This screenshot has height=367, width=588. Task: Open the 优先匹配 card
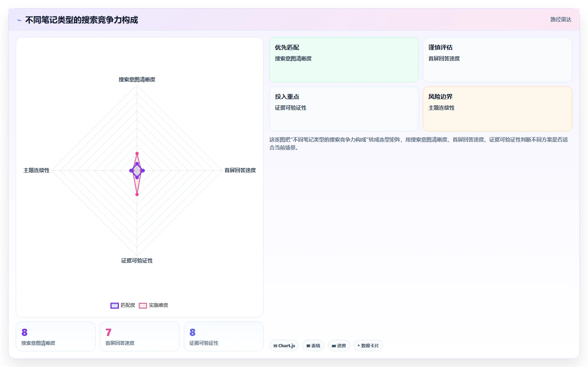point(344,60)
